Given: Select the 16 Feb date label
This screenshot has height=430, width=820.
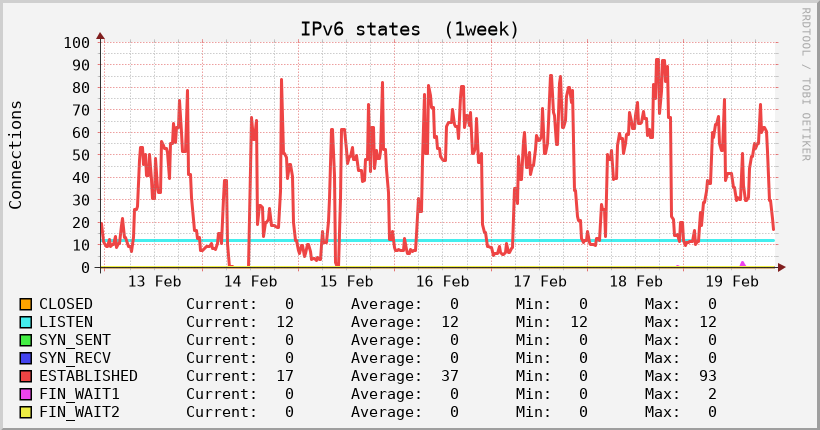Looking at the screenshot, I should 442,282.
